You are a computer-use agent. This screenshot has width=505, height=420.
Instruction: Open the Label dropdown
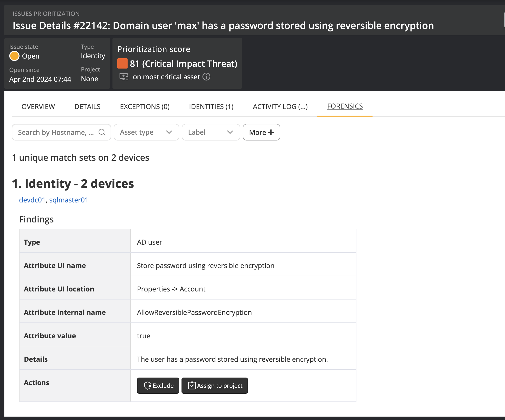(x=211, y=132)
